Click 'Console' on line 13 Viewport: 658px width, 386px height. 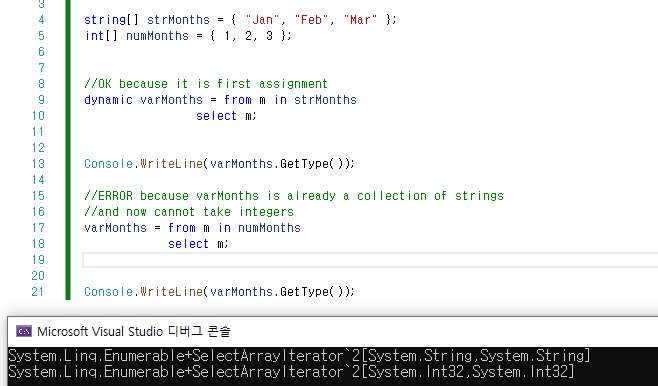(108, 164)
